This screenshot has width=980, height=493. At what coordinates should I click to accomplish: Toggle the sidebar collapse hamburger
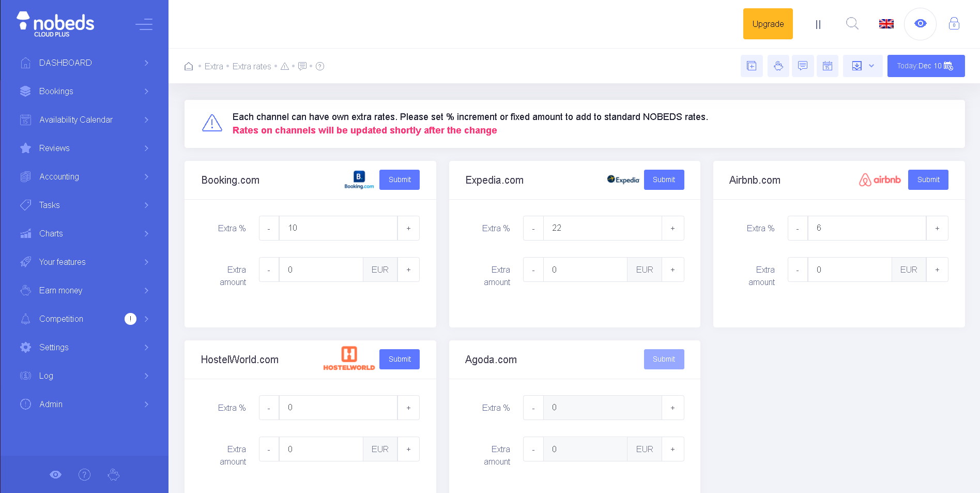coord(144,24)
